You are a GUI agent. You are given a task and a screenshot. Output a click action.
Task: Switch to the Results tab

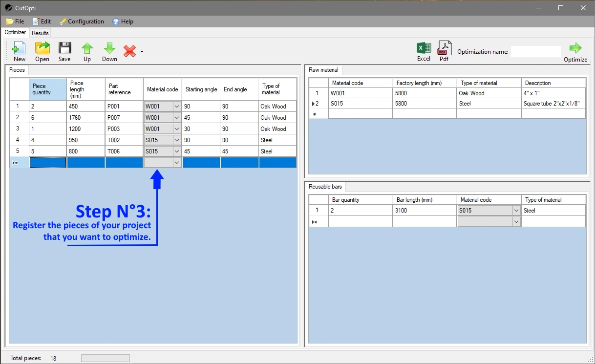pos(40,33)
